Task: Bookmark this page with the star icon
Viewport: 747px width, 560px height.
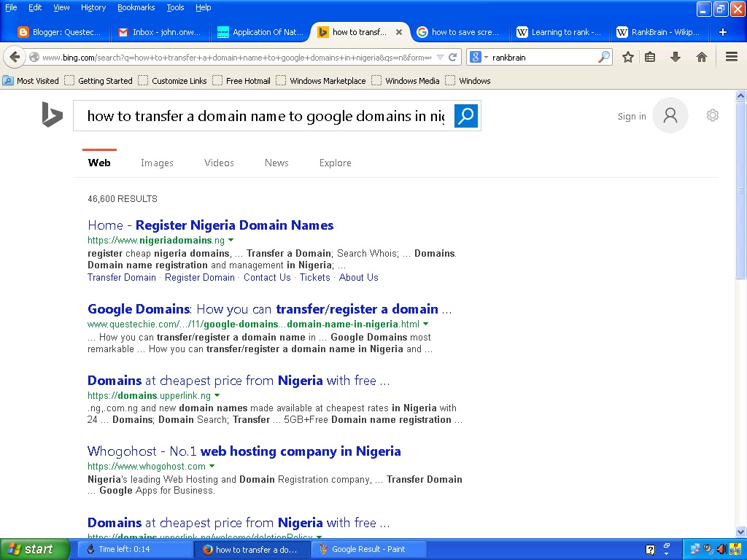Action: pos(628,58)
